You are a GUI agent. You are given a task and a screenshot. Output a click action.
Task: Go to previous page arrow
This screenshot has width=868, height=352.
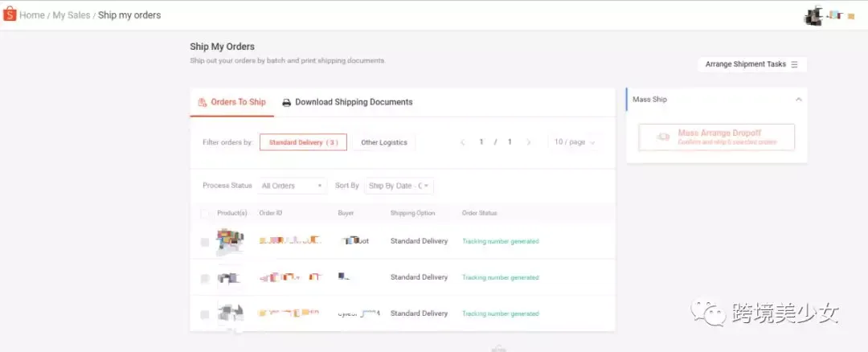[x=463, y=142]
